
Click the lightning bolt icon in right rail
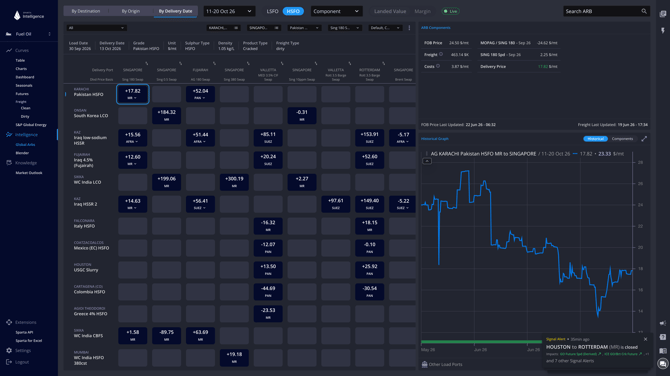[663, 30]
